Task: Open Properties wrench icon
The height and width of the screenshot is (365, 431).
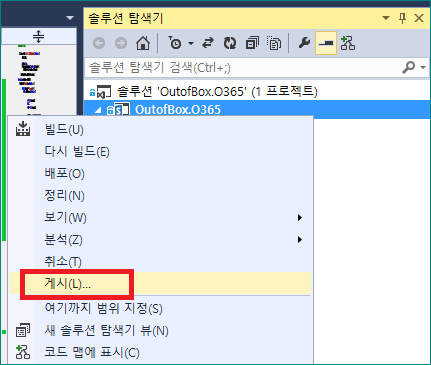Action: pyautogui.click(x=304, y=43)
